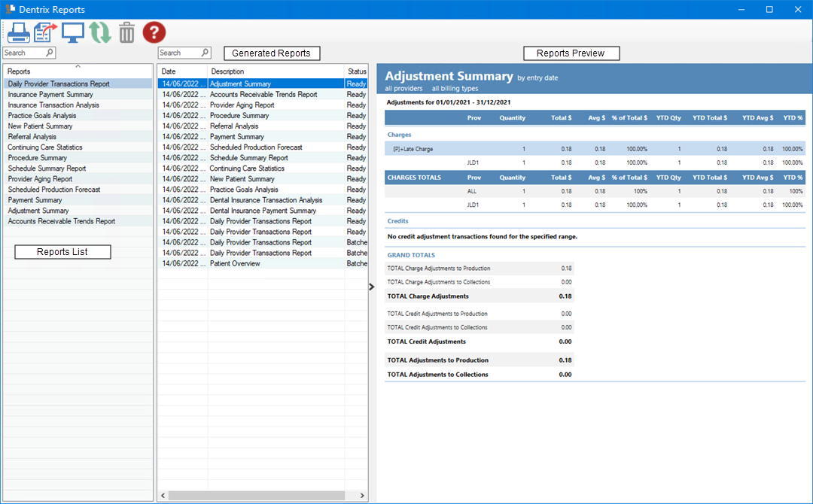Viewport: 813px width, 504px height.
Task: Select Referral Analysis in the Reports list
Action: coord(32,137)
